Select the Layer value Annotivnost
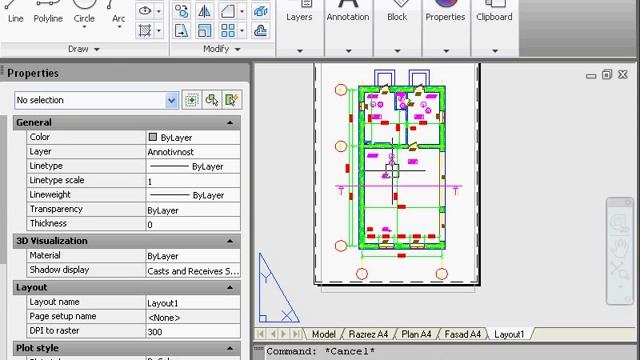The image size is (640, 360). tap(193, 152)
